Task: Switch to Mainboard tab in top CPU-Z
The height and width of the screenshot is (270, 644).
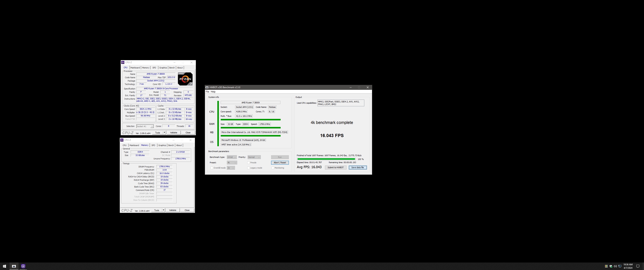Action: pos(135,68)
